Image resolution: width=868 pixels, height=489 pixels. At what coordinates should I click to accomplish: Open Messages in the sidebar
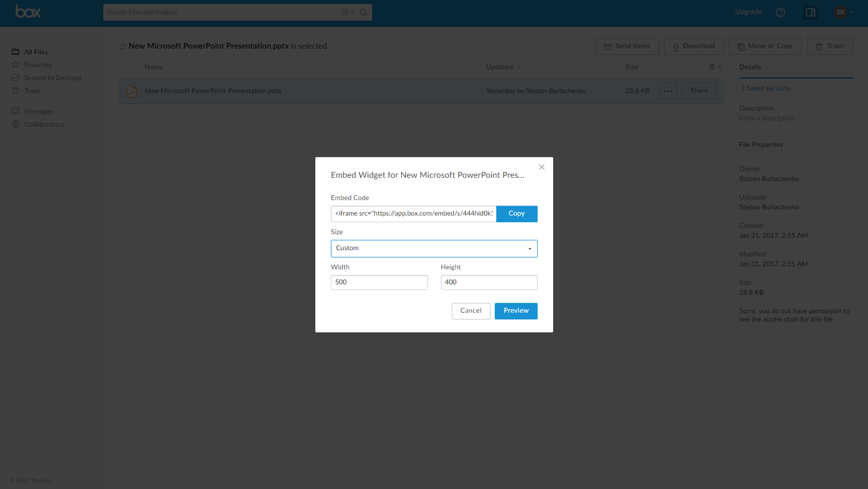[33, 111]
